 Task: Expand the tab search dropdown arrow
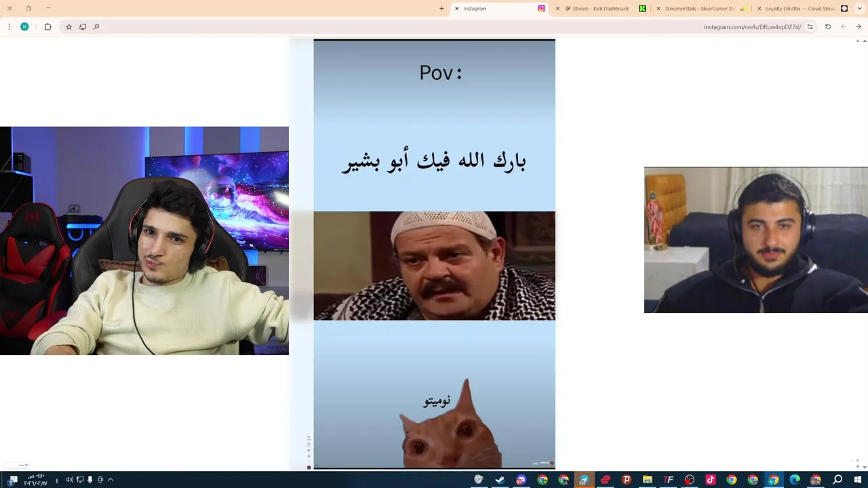(x=859, y=9)
